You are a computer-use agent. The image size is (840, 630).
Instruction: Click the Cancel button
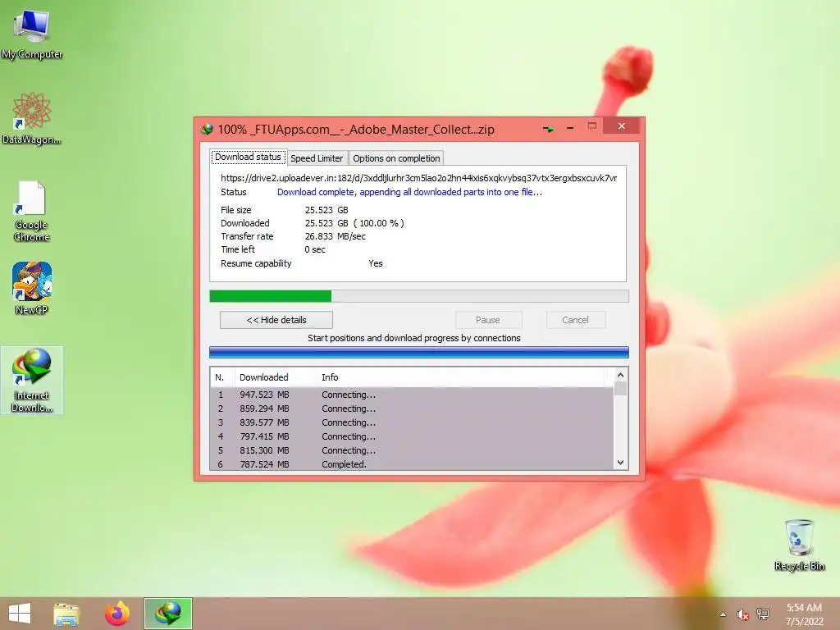click(575, 320)
